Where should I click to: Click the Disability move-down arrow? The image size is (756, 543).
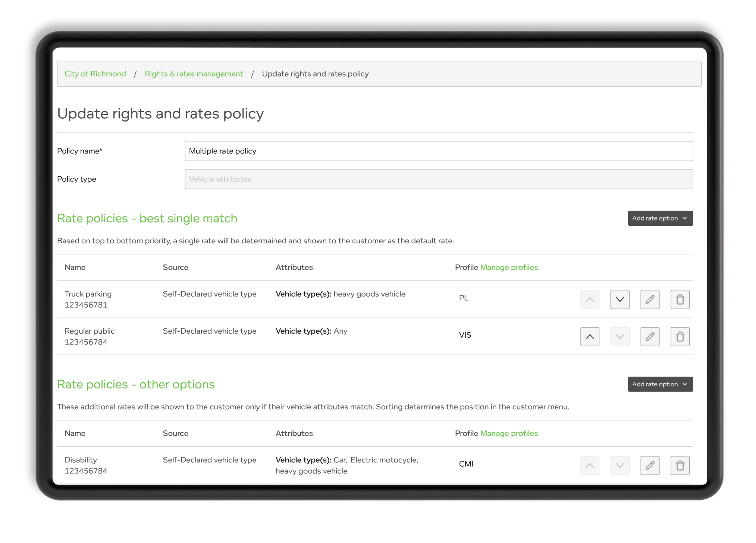pyautogui.click(x=619, y=465)
